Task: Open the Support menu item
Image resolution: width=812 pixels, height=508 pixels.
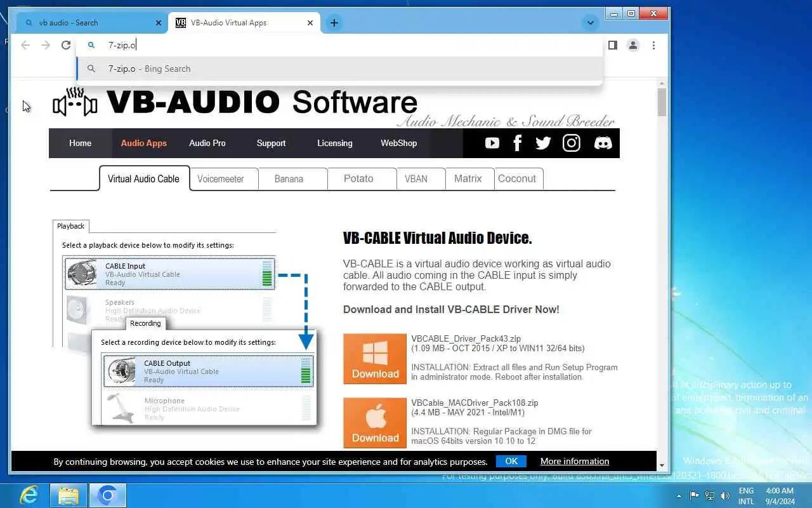Action: point(271,143)
